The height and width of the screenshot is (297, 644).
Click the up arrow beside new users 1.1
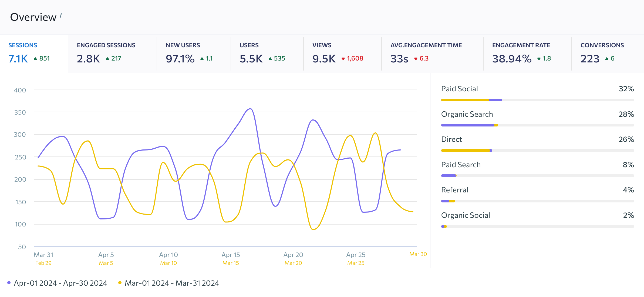pyautogui.click(x=202, y=59)
